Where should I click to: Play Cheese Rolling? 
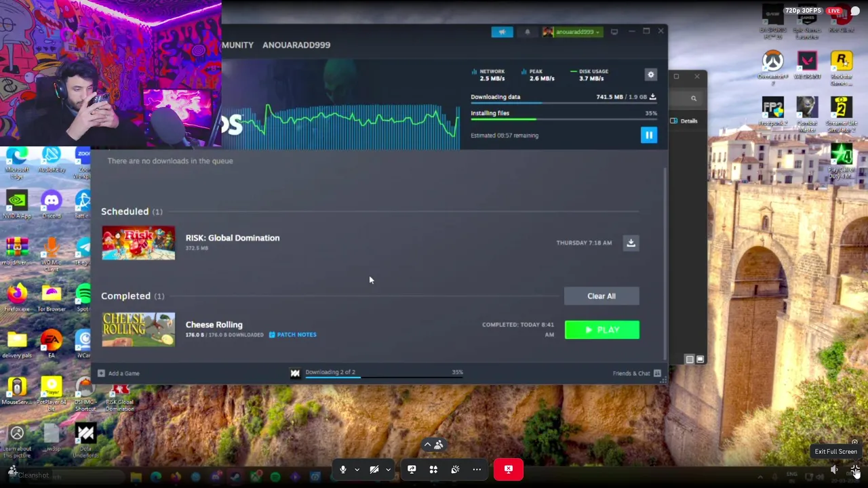point(602,330)
